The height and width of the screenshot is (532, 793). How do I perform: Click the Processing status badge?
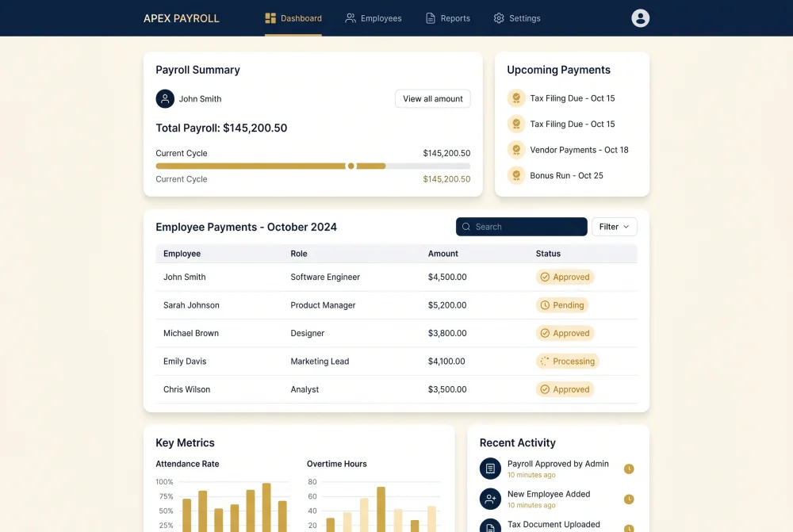pos(568,361)
